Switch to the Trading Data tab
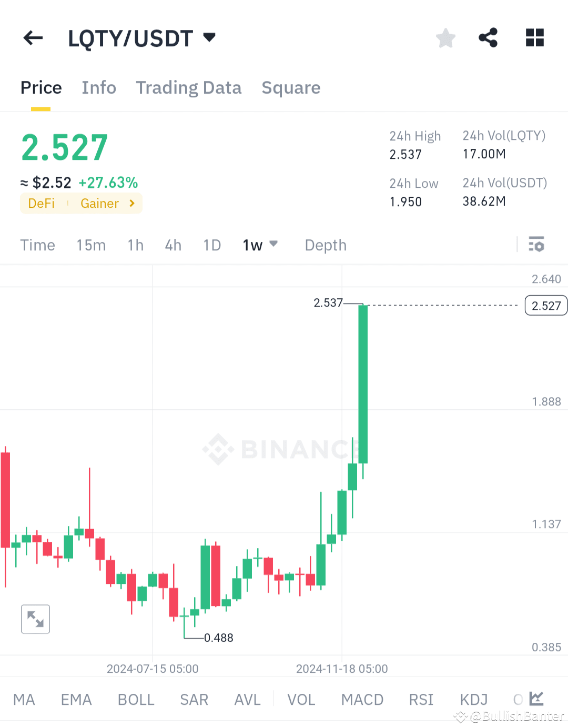Screen dimensions: 568x728 coord(189,87)
